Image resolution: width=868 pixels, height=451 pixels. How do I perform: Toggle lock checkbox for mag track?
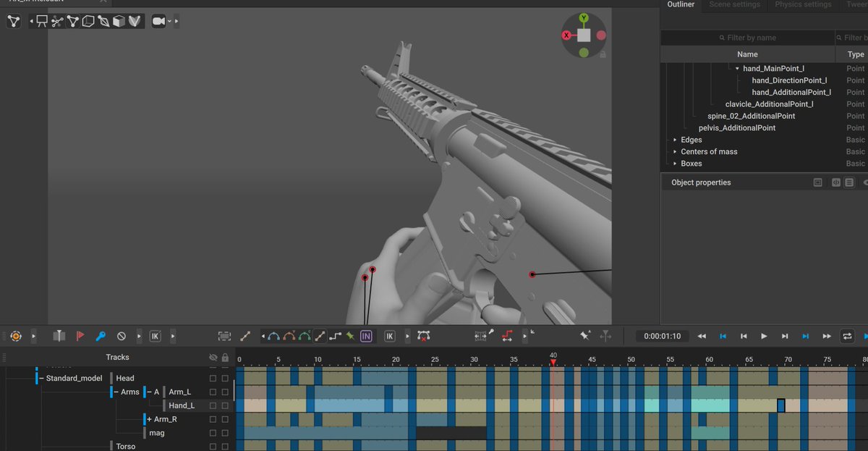pyautogui.click(x=225, y=433)
